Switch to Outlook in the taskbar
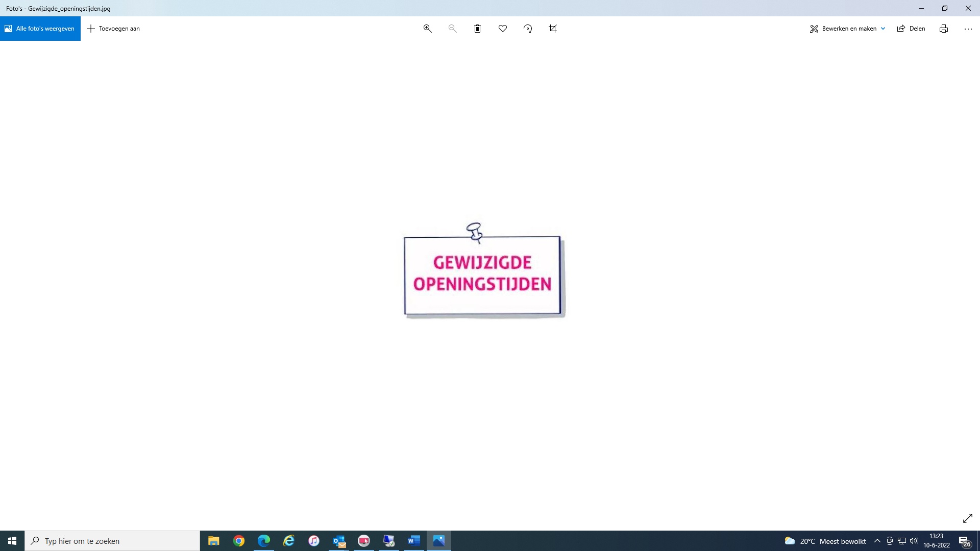Image resolution: width=980 pixels, height=551 pixels. coord(339,541)
